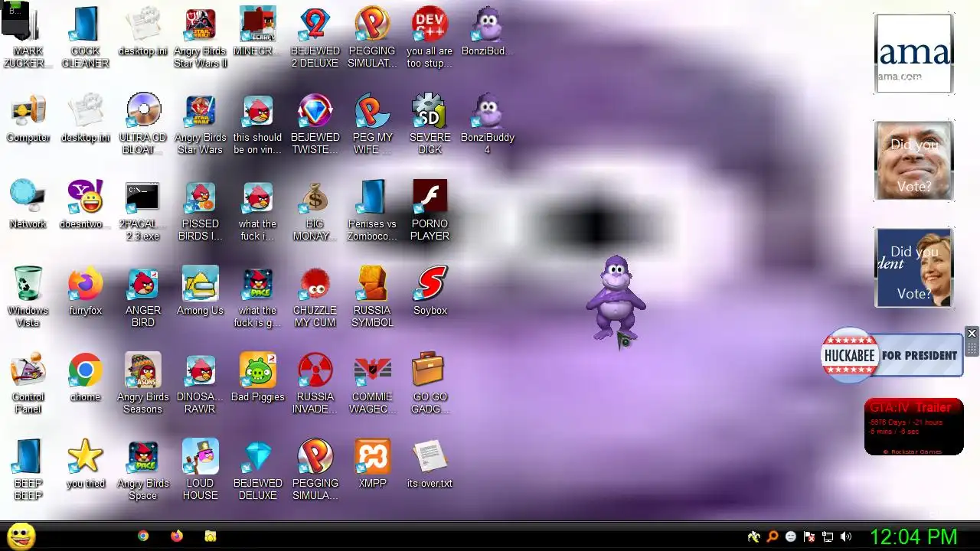
Task: Open the MINECR... desktop icon
Action: click(257, 31)
